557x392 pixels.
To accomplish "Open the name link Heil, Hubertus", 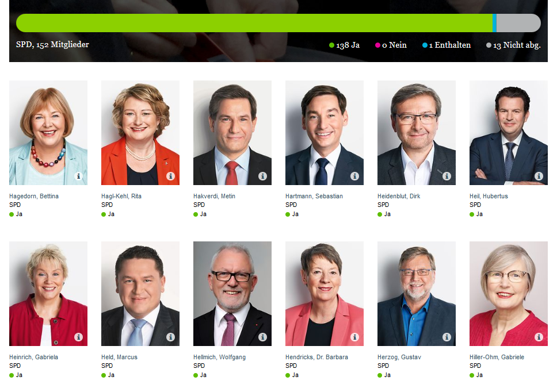I will pos(489,196).
